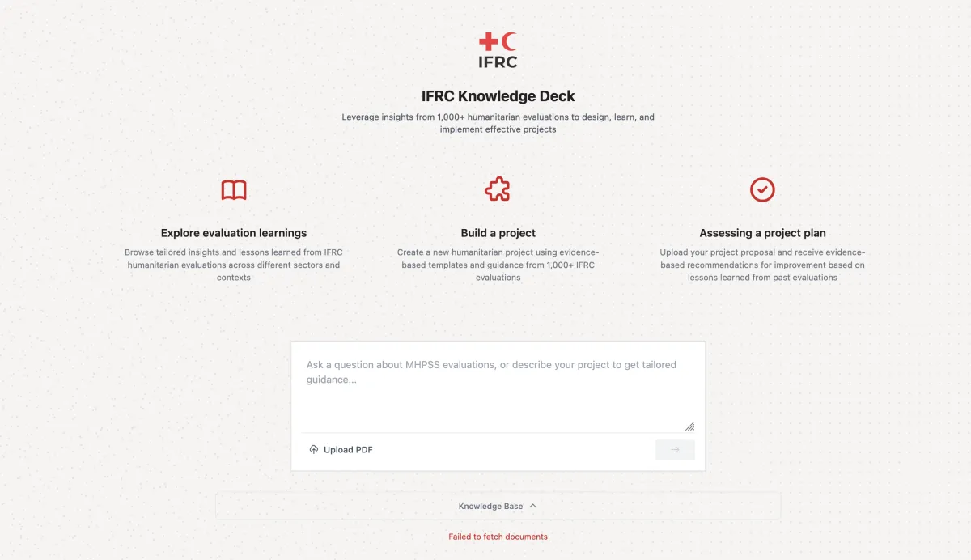Click the 'Create a new humanitarian project' description
The height and width of the screenshot is (560, 971).
click(x=498, y=265)
